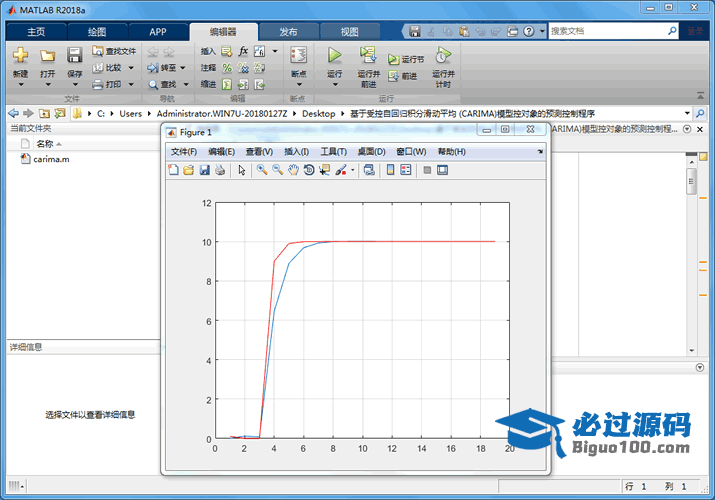Click the Back arrow in address bar
The width and height of the screenshot is (715, 500).
[x=14, y=113]
